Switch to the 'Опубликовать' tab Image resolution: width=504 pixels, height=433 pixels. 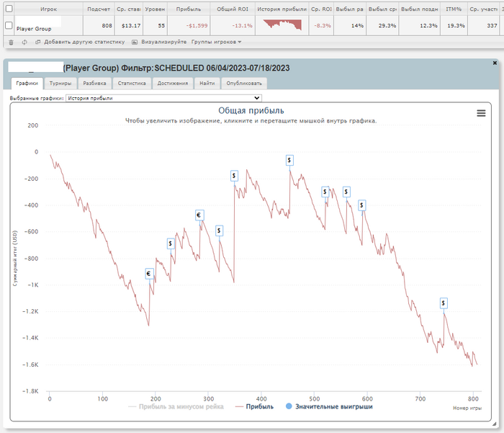(244, 84)
